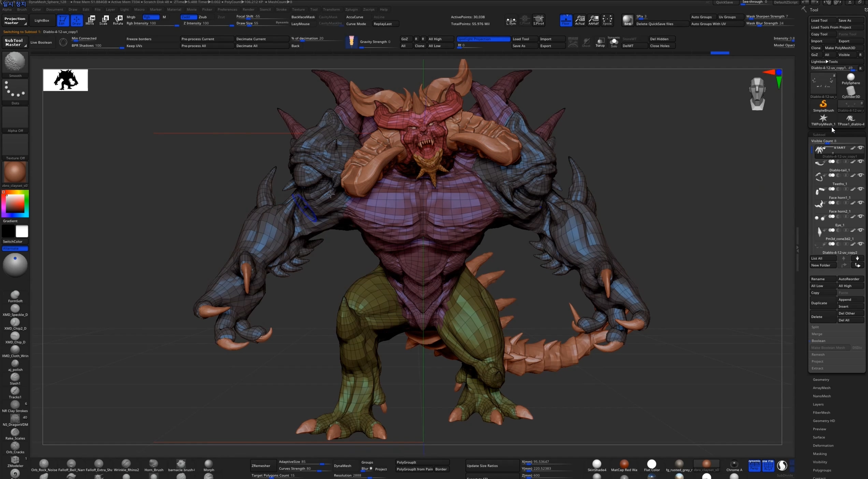This screenshot has width=868, height=479.
Task: Expand the Geometry palette section
Action: 821,379
